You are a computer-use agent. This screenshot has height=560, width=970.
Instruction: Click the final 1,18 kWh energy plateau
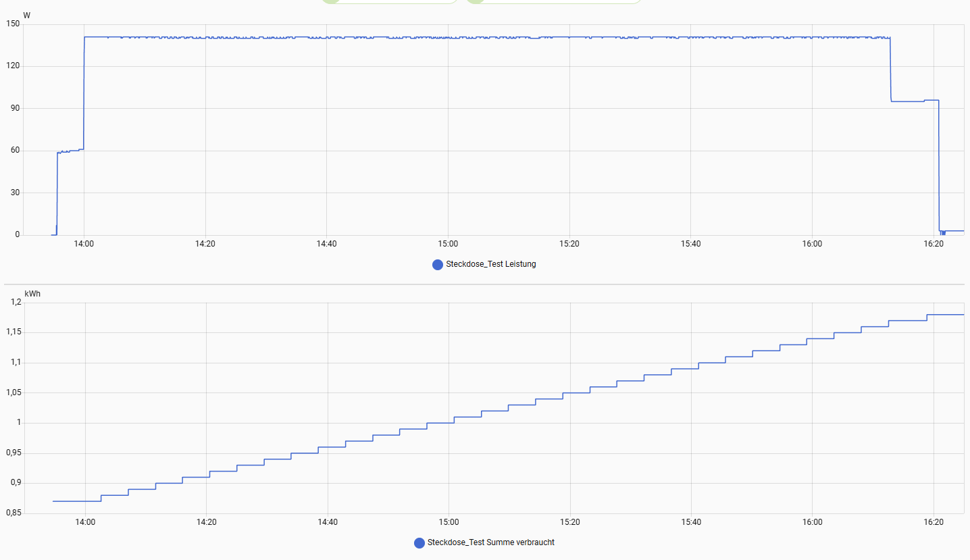point(944,315)
